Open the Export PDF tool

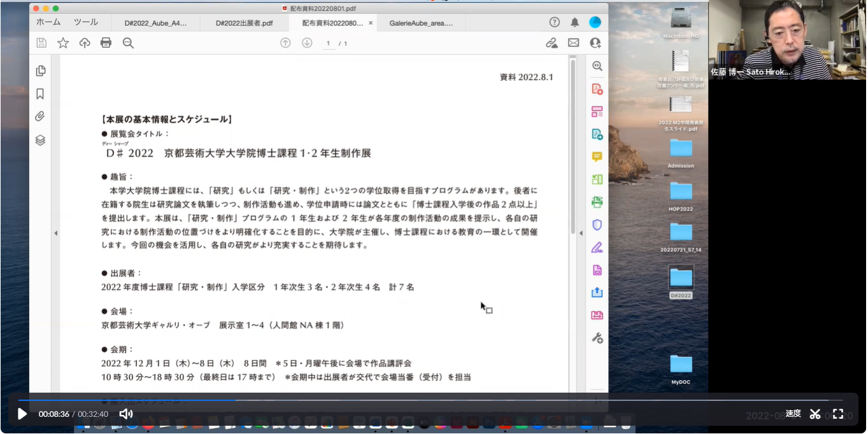tap(597, 134)
